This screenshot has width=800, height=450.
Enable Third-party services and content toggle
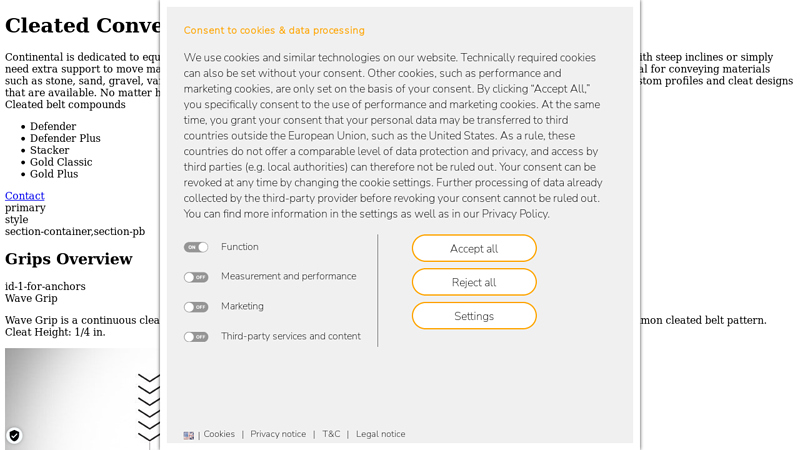[x=196, y=337]
